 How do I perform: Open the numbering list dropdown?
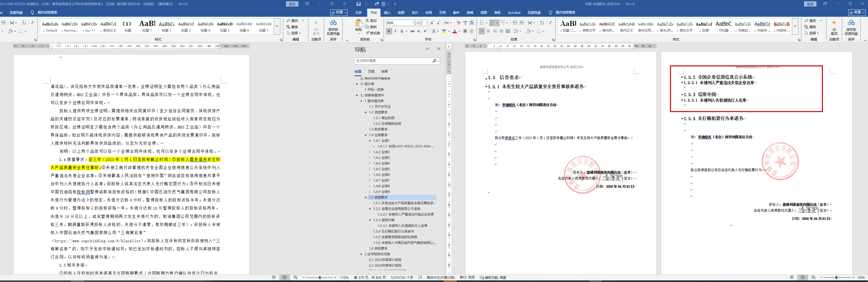click(x=497, y=23)
